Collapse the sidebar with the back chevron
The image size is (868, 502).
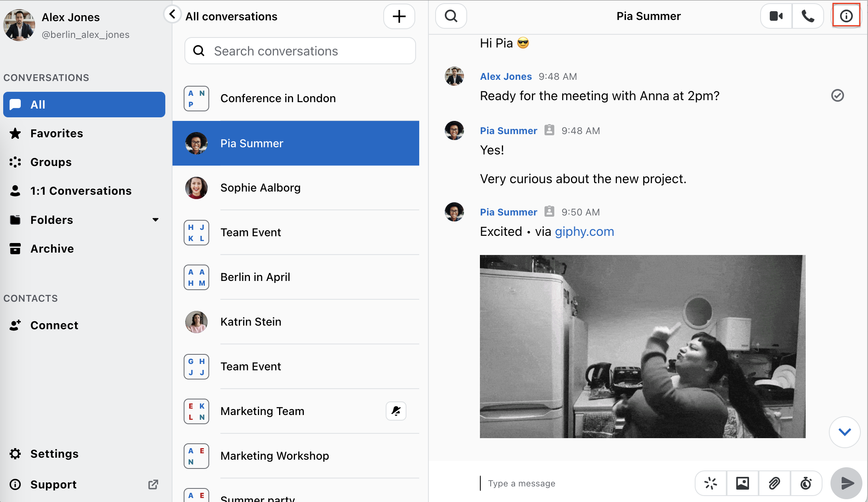[x=172, y=14]
